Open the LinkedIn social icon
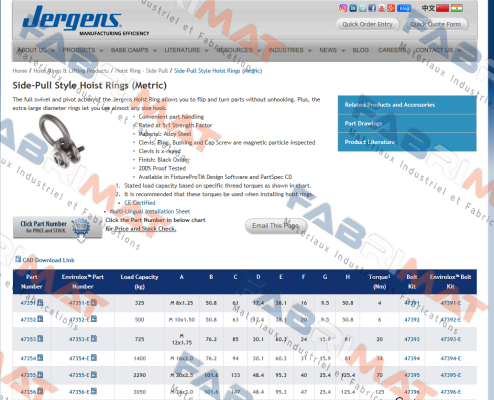The image size is (494, 400). 353,8
